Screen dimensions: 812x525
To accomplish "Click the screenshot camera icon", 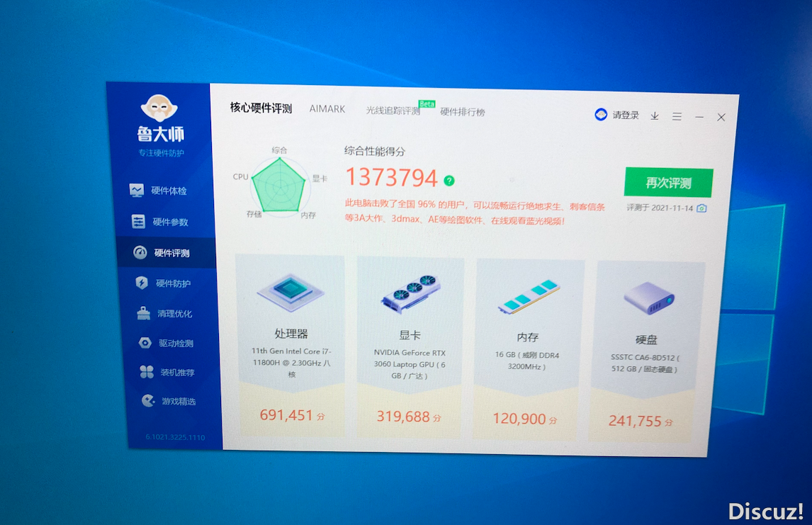I will (701, 208).
